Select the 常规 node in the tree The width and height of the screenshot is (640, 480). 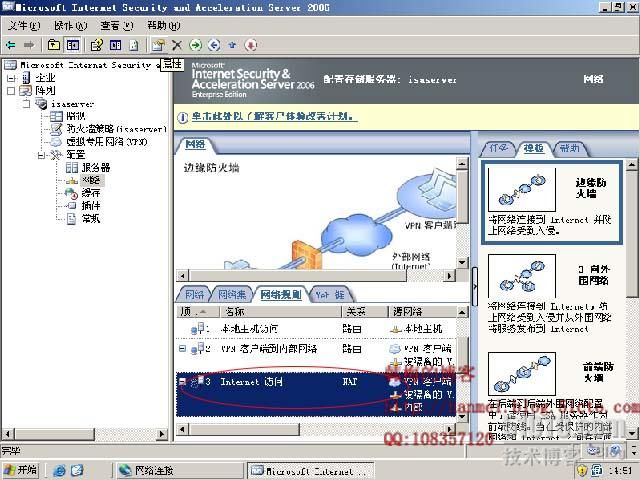pyautogui.click(x=91, y=218)
